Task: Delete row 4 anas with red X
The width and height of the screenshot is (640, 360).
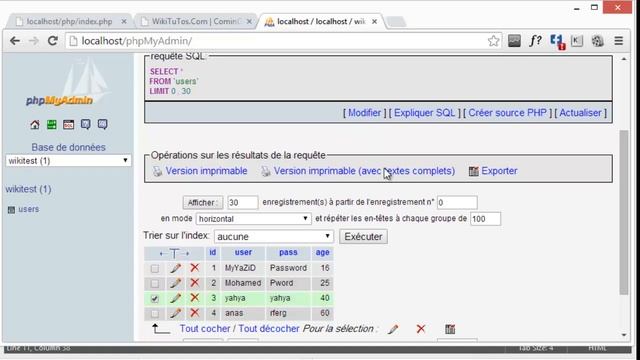Action: [195, 313]
